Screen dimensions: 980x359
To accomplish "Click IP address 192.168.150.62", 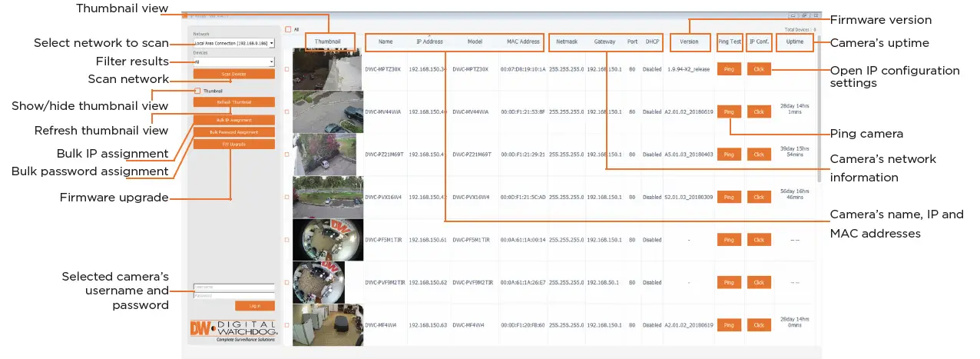I will (x=428, y=283).
